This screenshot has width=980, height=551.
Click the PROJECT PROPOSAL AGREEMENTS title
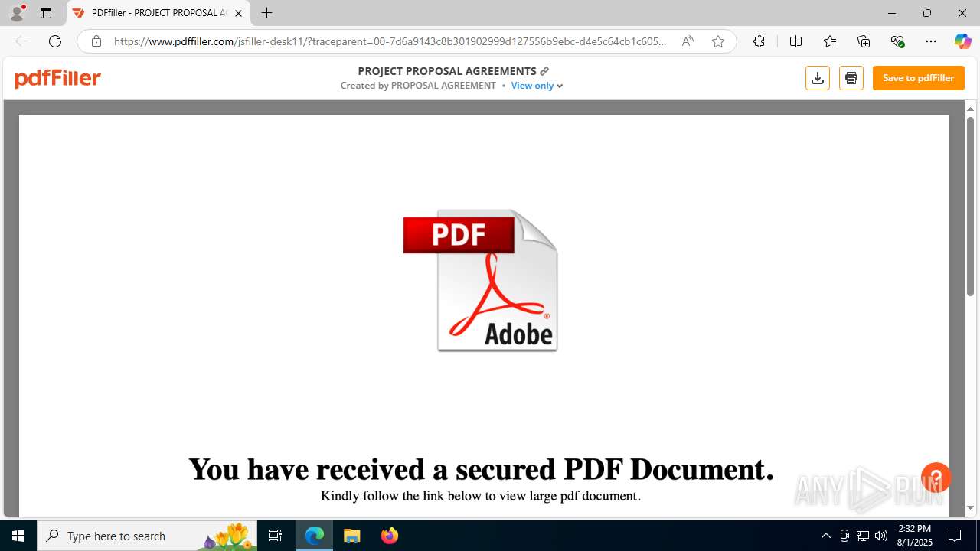pyautogui.click(x=447, y=71)
